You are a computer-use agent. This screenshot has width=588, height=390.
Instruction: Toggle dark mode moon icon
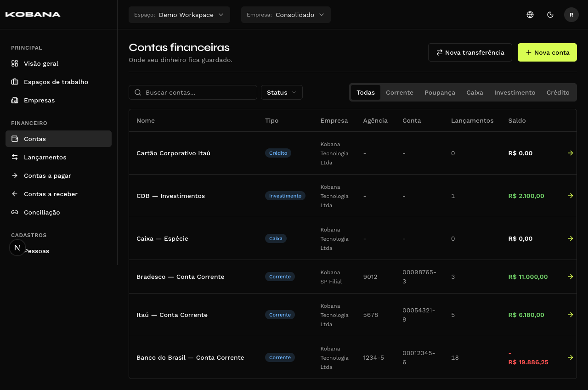550,15
